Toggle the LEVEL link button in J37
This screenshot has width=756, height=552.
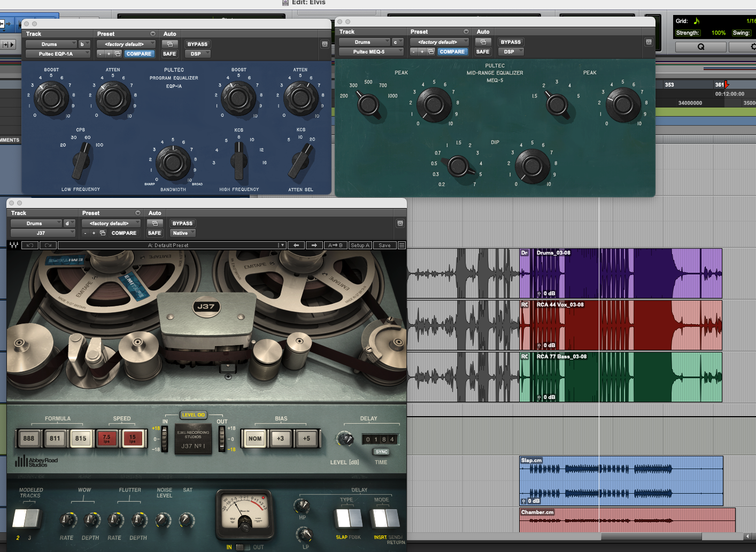pos(194,415)
